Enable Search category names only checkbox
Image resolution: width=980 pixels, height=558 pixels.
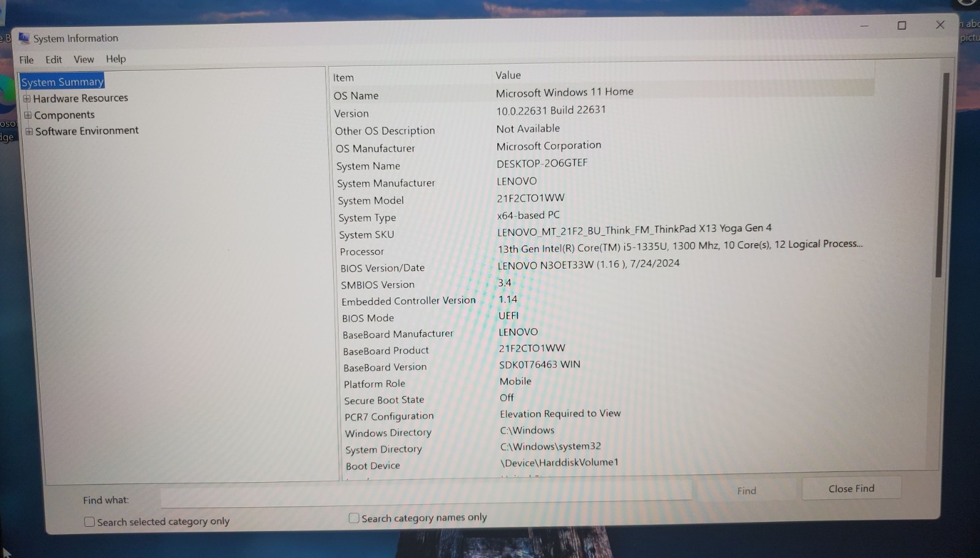(353, 518)
